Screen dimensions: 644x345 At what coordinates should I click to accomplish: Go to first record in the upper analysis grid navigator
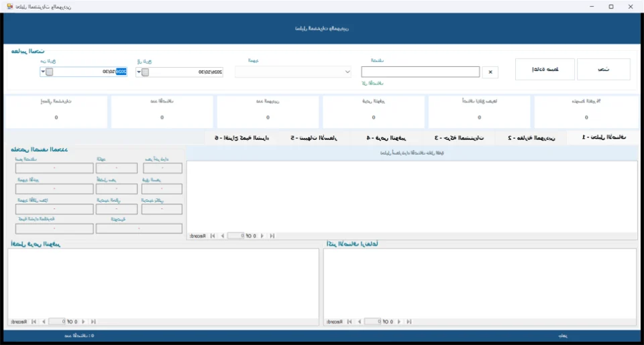213,236
